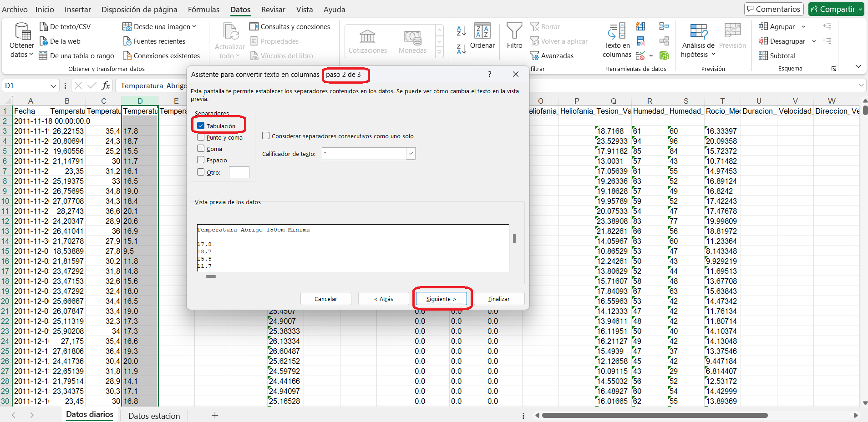Click Texto en columnas tool

(x=617, y=40)
